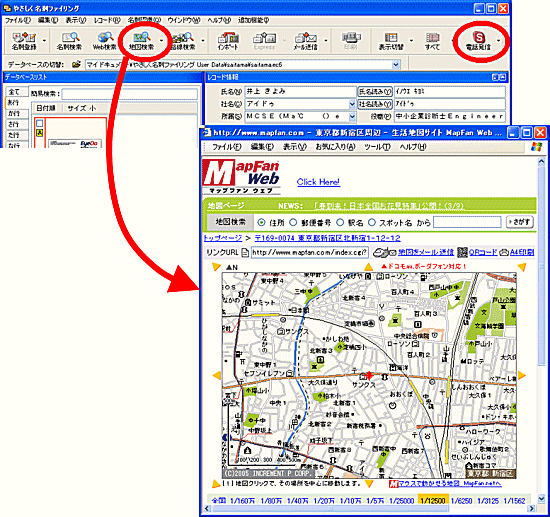550x517 pixels.
Task: Expand the メール送信 dropdown arrow
Action: point(325,41)
